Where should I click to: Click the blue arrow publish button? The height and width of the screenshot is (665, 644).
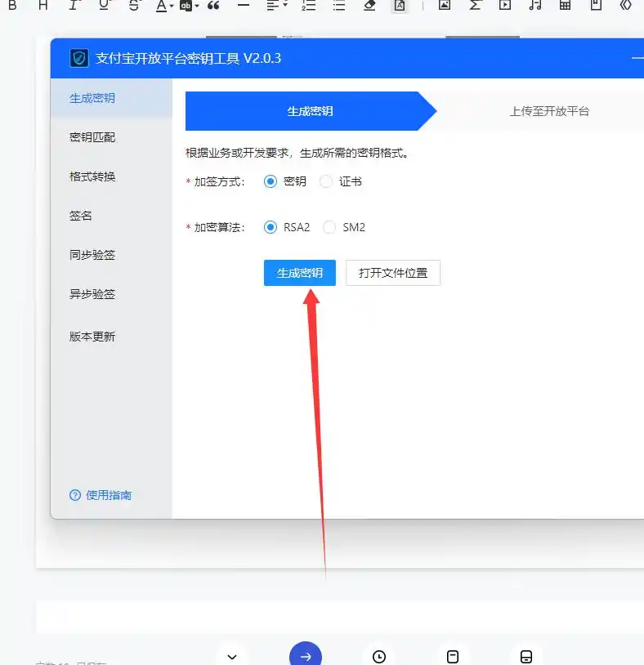pyautogui.click(x=306, y=656)
